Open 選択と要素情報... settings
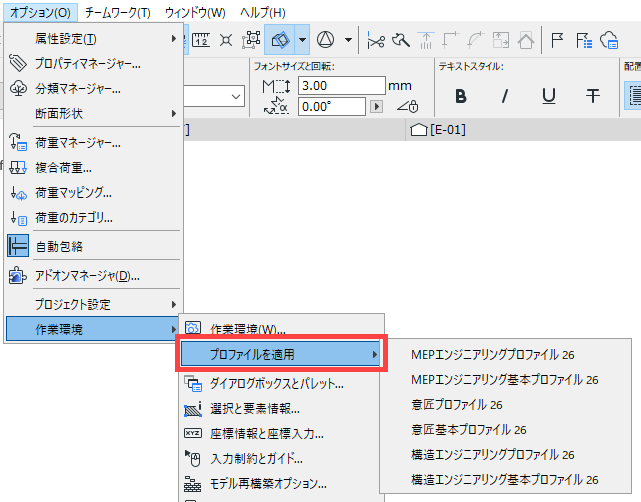The image size is (641, 502). coord(281,408)
